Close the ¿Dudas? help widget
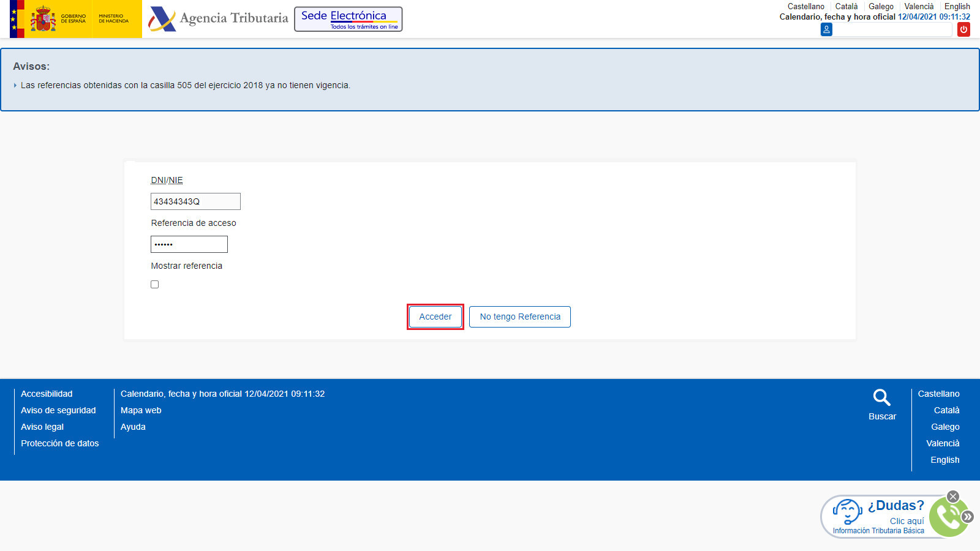980x551 pixels. click(x=953, y=497)
